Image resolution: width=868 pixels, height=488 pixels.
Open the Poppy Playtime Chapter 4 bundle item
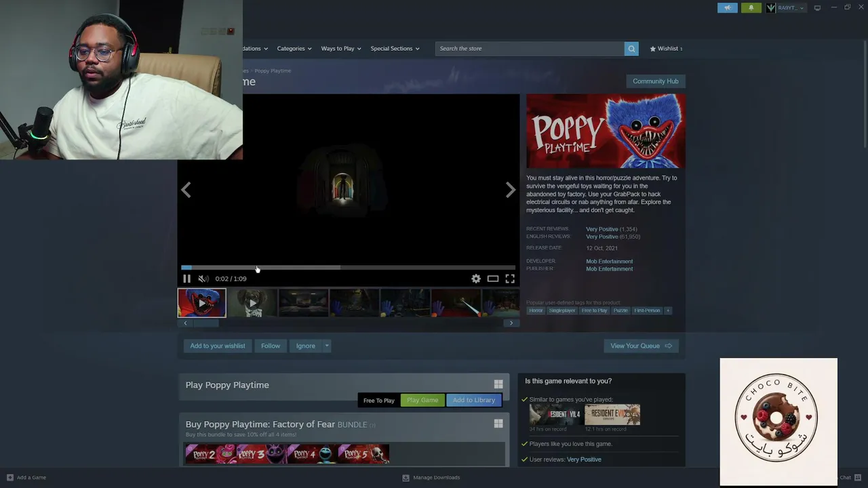point(313,453)
